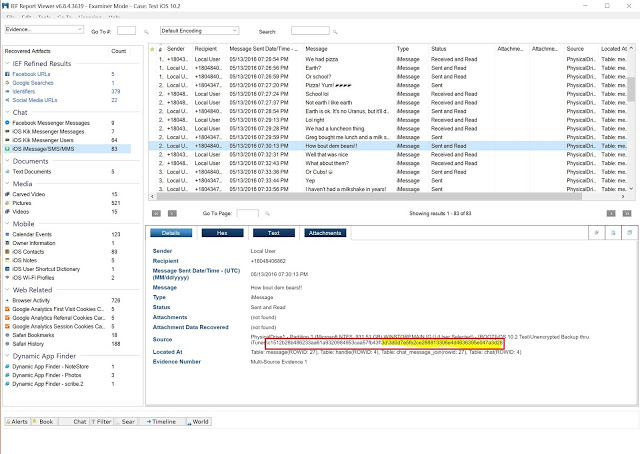This screenshot has height=454, width=640.
Task: Open the World bottom tab
Action: (198, 421)
